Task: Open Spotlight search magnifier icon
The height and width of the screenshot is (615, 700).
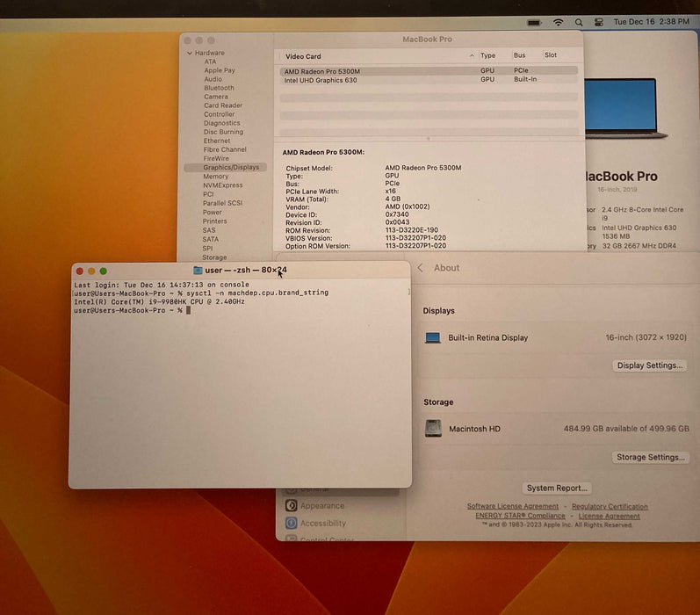Action: [x=579, y=22]
